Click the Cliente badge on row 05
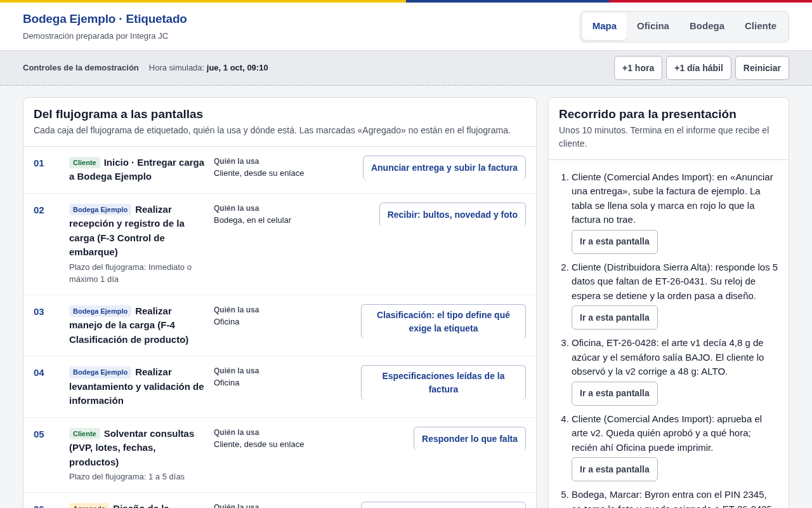Image resolution: width=812 pixels, height=508 pixels. click(x=84, y=434)
